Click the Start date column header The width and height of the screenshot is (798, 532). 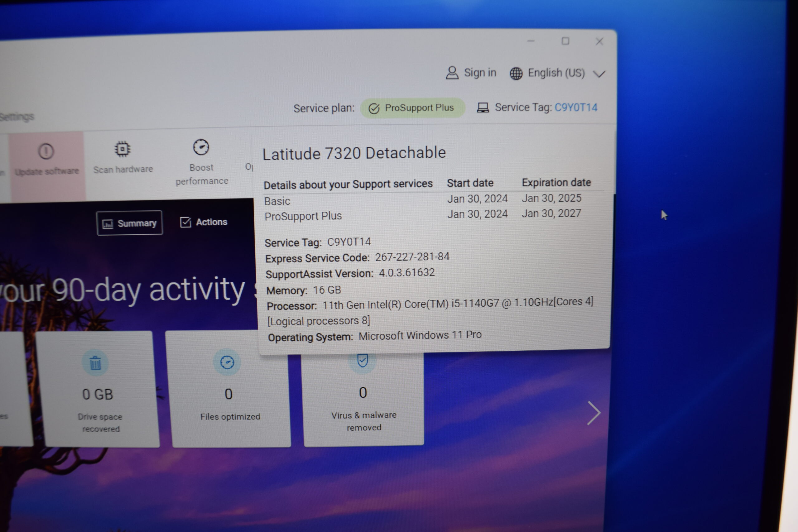pos(470,183)
